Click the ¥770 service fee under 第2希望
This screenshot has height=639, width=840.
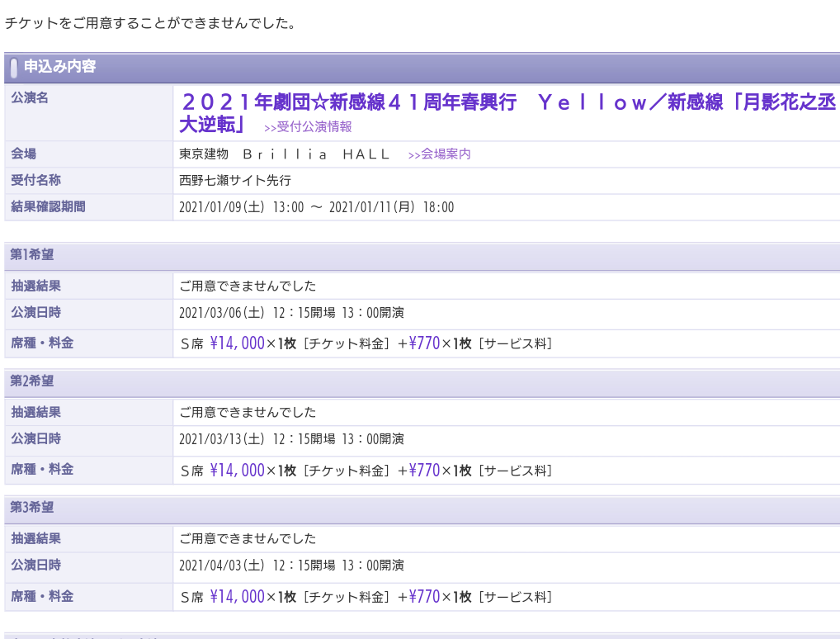(x=424, y=470)
